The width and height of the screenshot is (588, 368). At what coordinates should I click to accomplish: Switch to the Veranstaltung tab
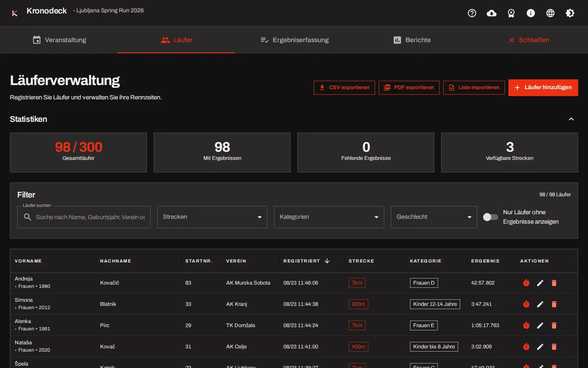coord(60,40)
